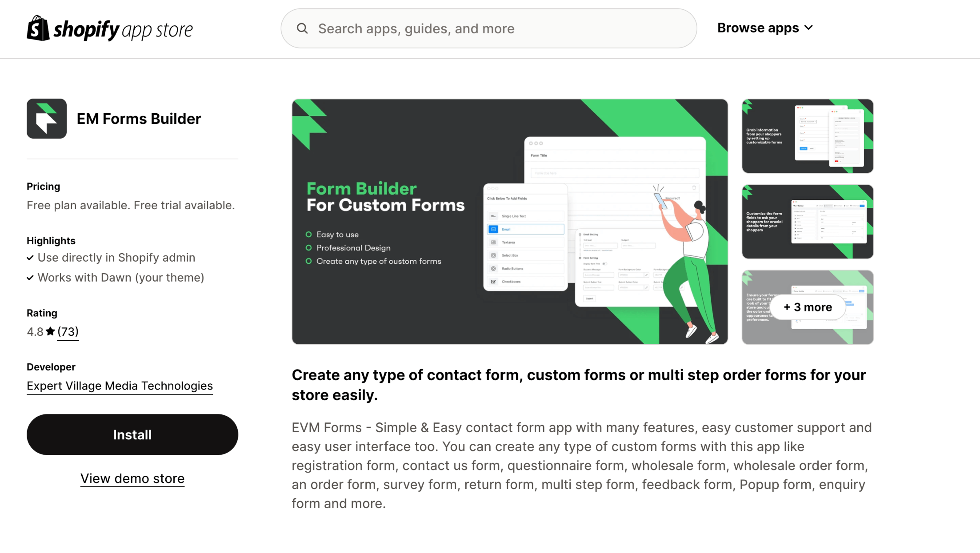This screenshot has width=980, height=553.
Task: Click the View demo store link
Action: 132,478
